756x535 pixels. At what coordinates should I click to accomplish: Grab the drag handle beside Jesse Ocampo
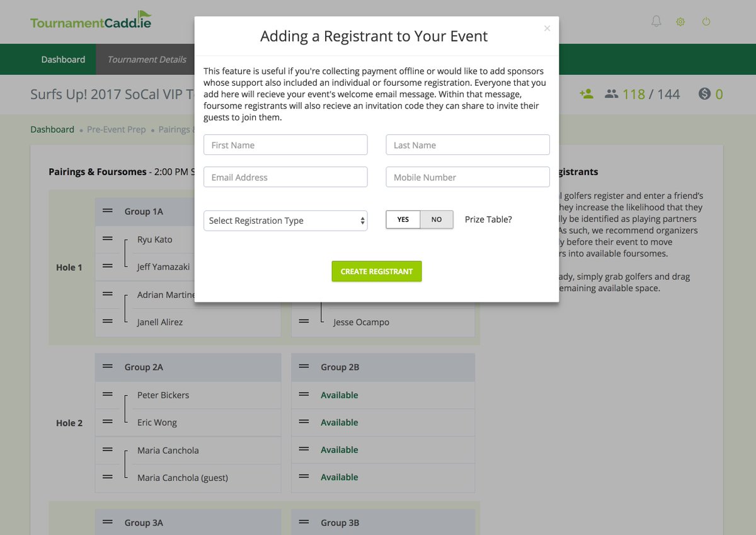click(304, 321)
